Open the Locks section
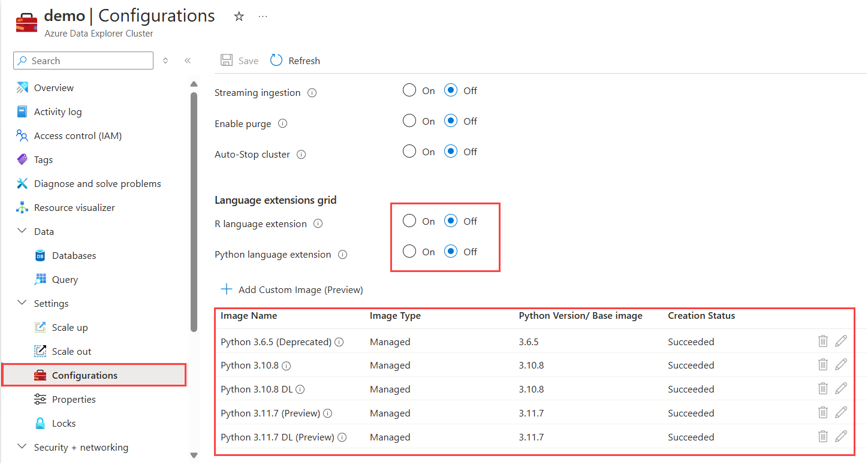The height and width of the screenshot is (465, 868). (x=63, y=423)
